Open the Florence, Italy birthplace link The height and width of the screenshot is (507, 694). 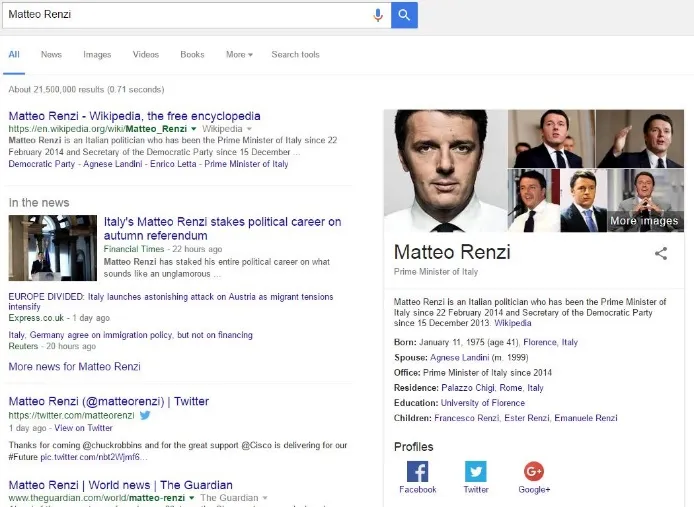[551, 342]
